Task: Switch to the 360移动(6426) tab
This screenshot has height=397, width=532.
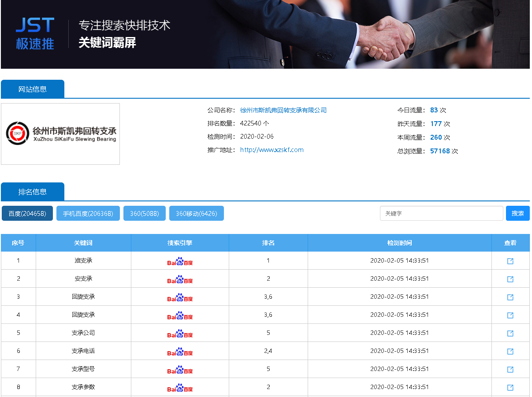Action: pos(196,213)
